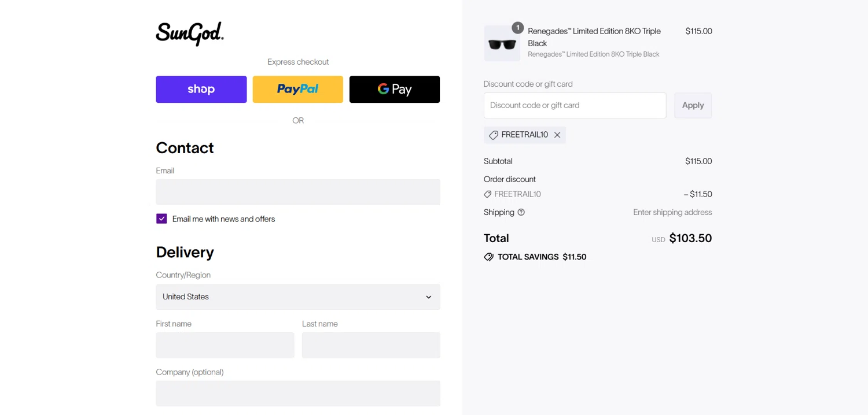This screenshot has width=868, height=415.
Task: Click the SunGod logo
Action: 190,34
